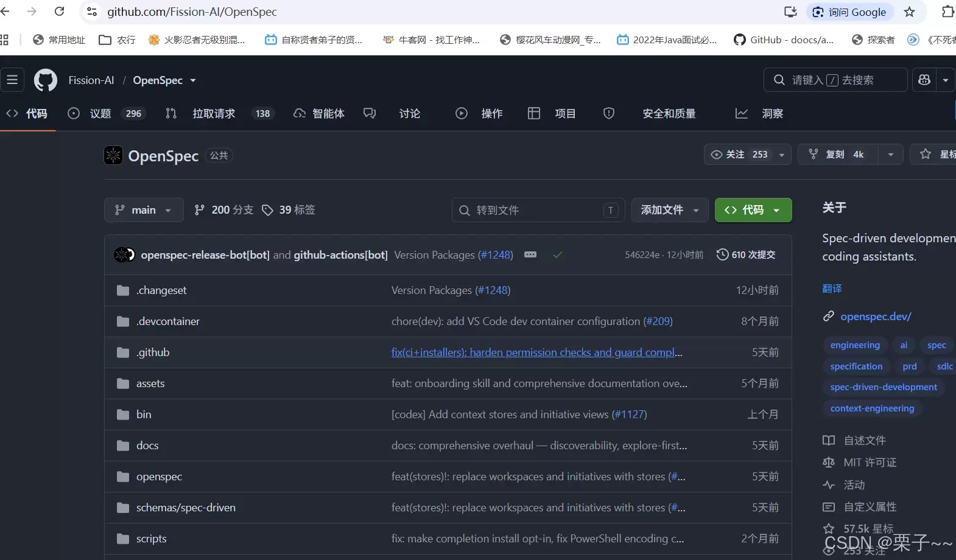Open the Fission-AI organization link
Screen dimensions: 956x560
tap(91, 80)
